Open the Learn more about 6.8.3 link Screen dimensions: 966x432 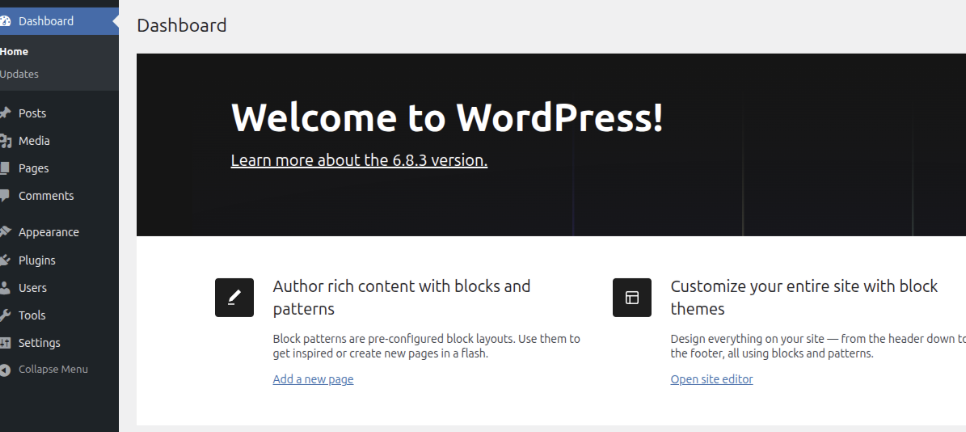359,160
